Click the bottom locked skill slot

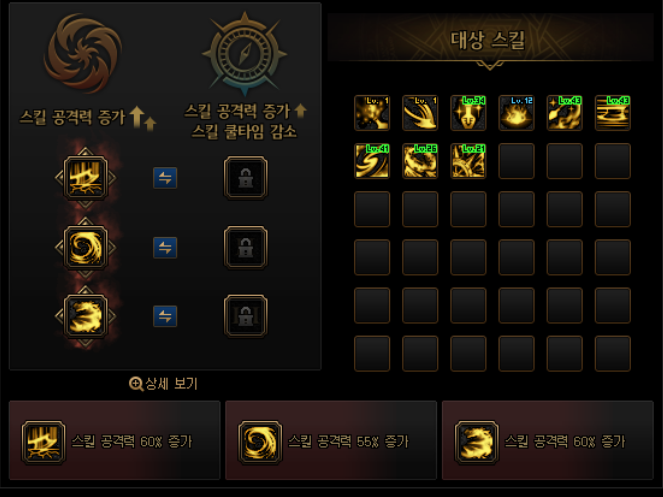(x=246, y=316)
